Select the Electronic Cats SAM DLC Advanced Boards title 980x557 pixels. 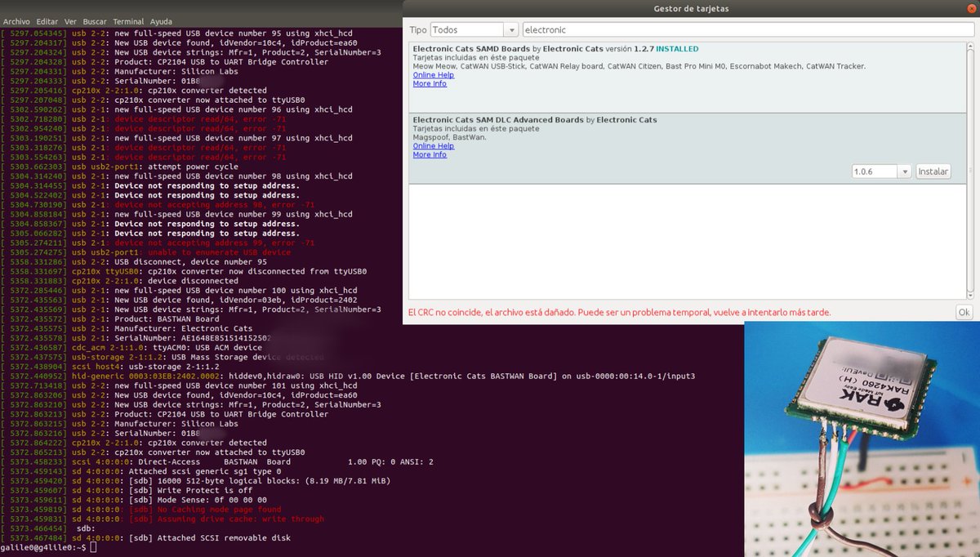tap(498, 120)
